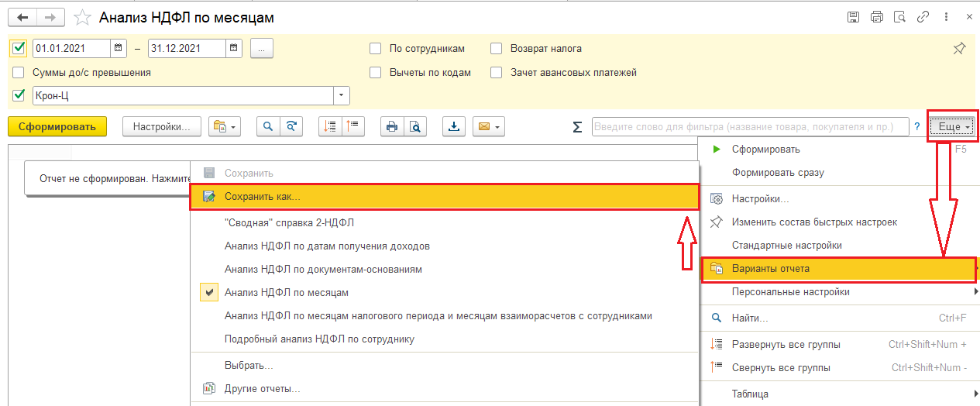This screenshot has width=980, height=406.
Task: Click the report variants folder icon button
Action: [225, 127]
